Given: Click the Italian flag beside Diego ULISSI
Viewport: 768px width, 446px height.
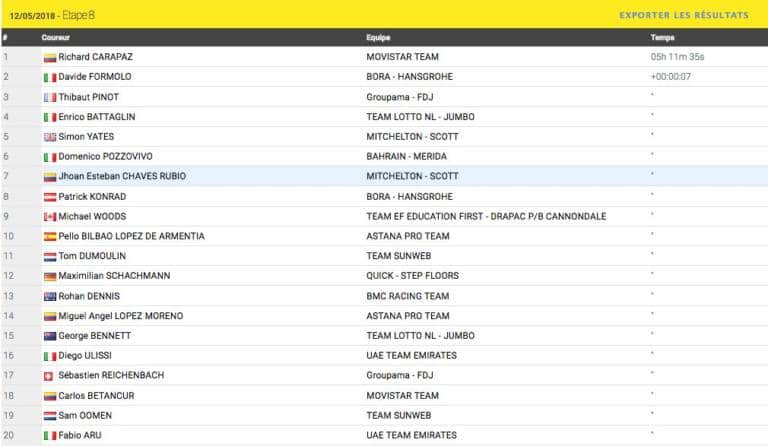Looking at the screenshot, I should tap(50, 356).
